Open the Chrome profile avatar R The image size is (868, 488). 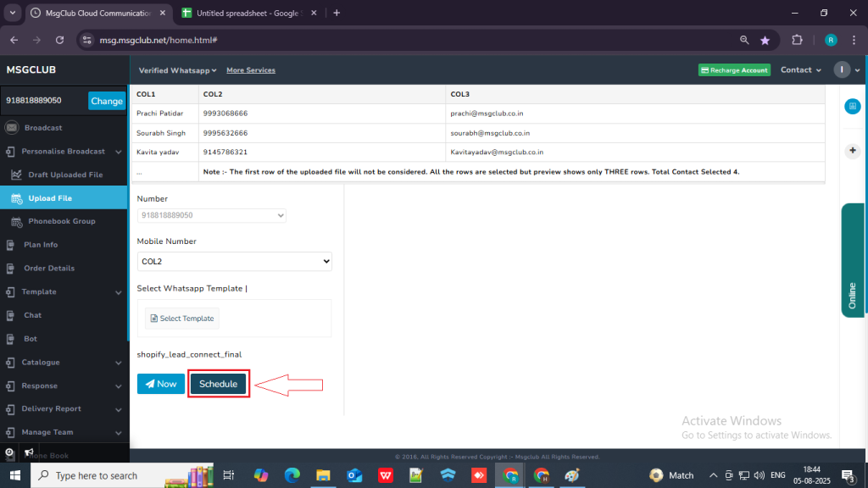pos(831,40)
